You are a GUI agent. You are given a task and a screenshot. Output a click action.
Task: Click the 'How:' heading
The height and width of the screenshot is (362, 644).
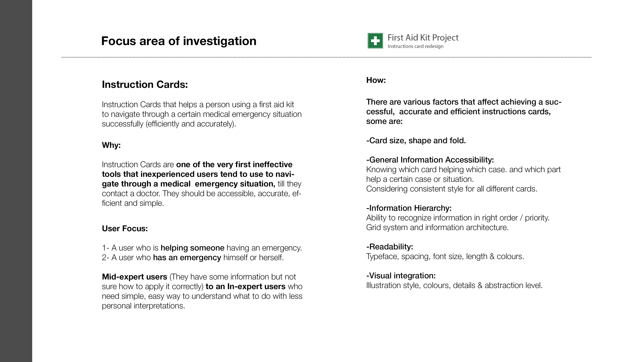click(376, 80)
